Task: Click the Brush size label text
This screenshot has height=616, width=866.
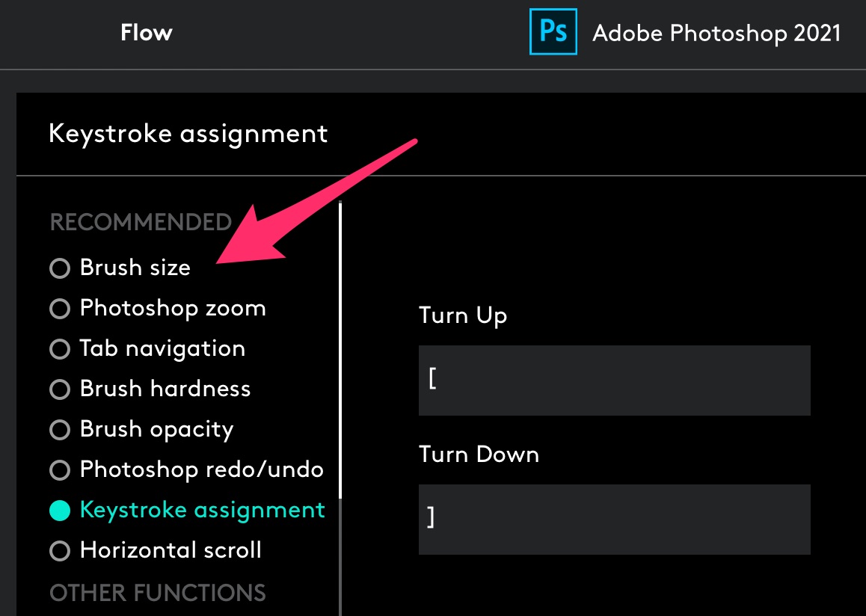Action: tap(135, 268)
